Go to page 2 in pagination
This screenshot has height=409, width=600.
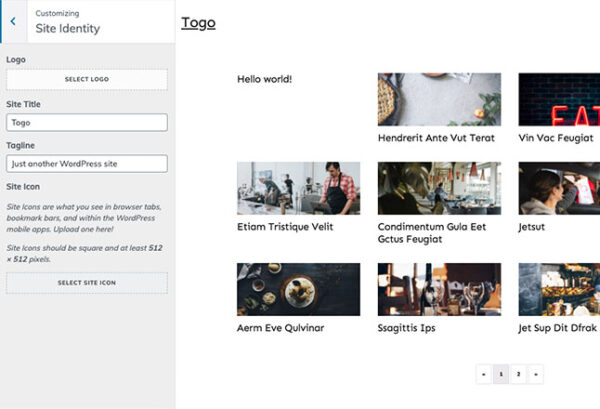point(519,375)
